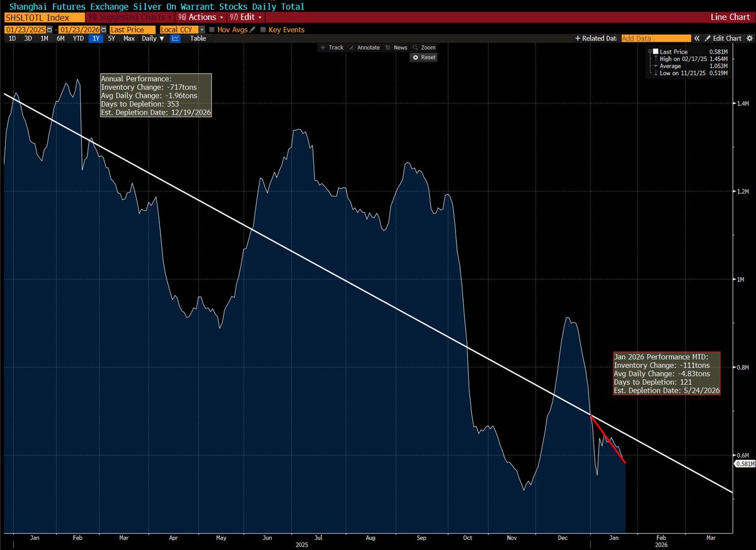This screenshot has width=756, height=550.
Task: Switch to Table view
Action: click(x=198, y=38)
